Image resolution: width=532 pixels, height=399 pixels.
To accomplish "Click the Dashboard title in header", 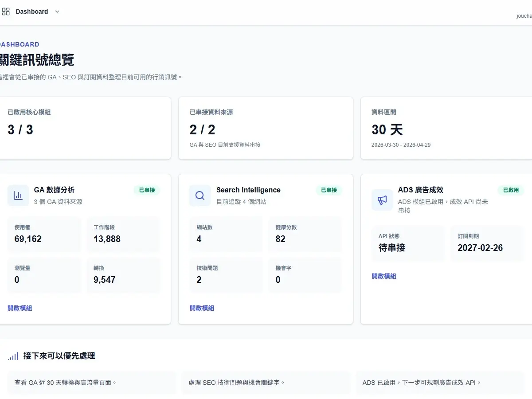I will (32, 12).
